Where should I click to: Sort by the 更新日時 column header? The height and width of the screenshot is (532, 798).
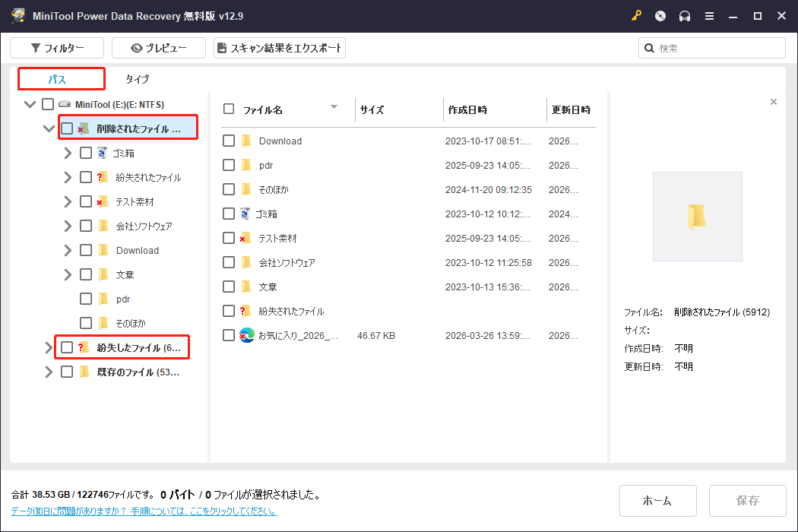click(x=571, y=109)
